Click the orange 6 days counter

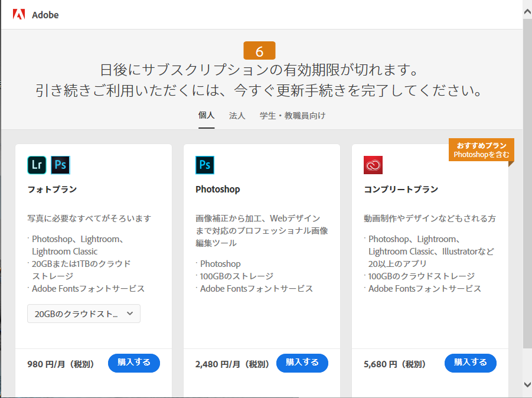(260, 51)
